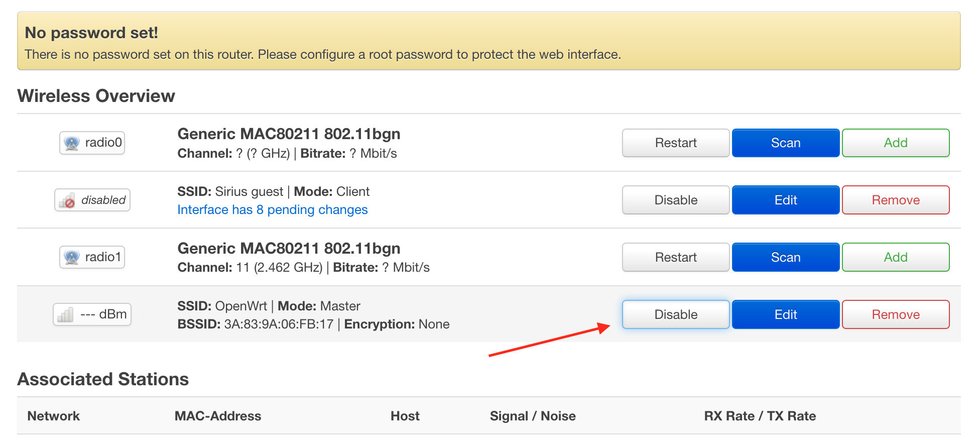Click the radio1 wireless device icon
The image size is (980, 442).
pos(72,258)
